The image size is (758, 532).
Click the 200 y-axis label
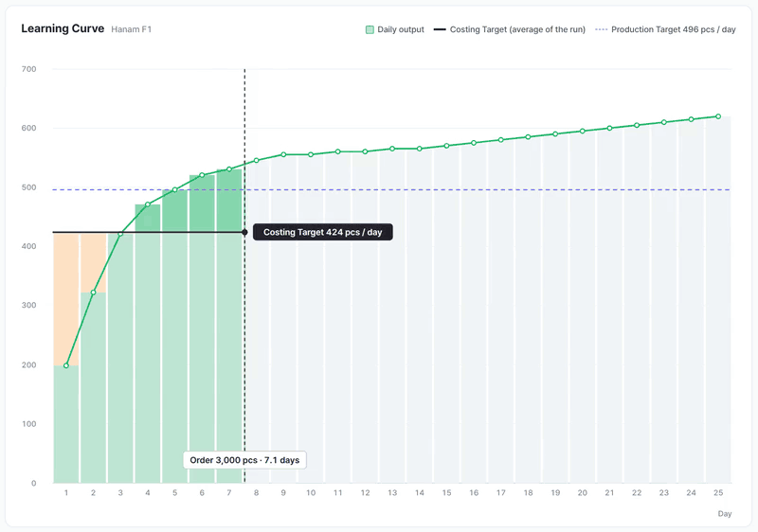(x=29, y=365)
